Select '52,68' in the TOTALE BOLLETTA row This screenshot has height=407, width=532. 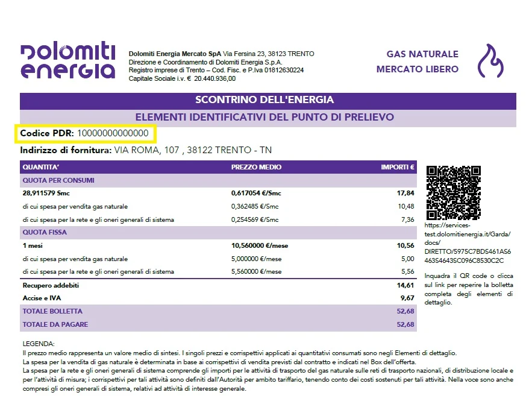pos(405,311)
